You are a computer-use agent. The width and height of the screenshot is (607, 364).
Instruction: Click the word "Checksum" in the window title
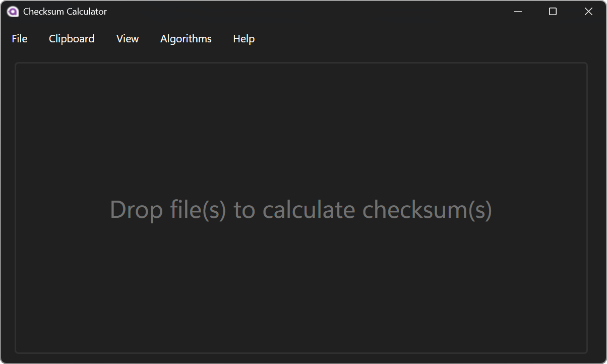coord(43,12)
